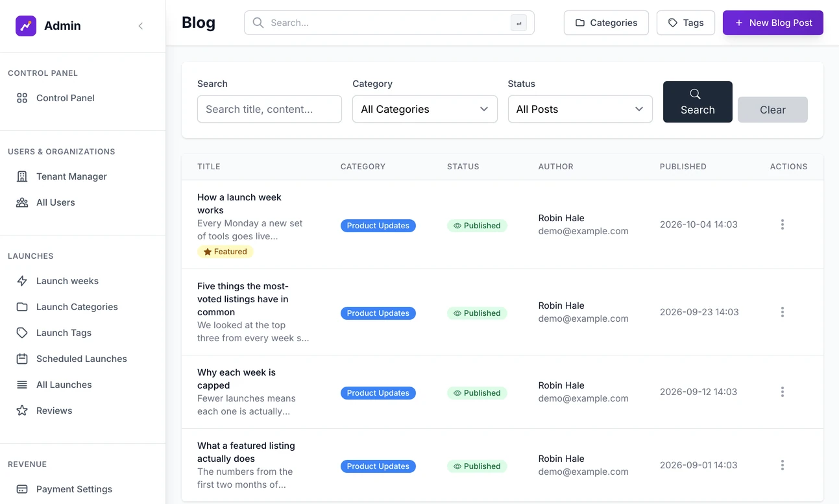Open actions menu for "Five things the most-voted" post
Screen dimensions: 839x504
[783, 312]
